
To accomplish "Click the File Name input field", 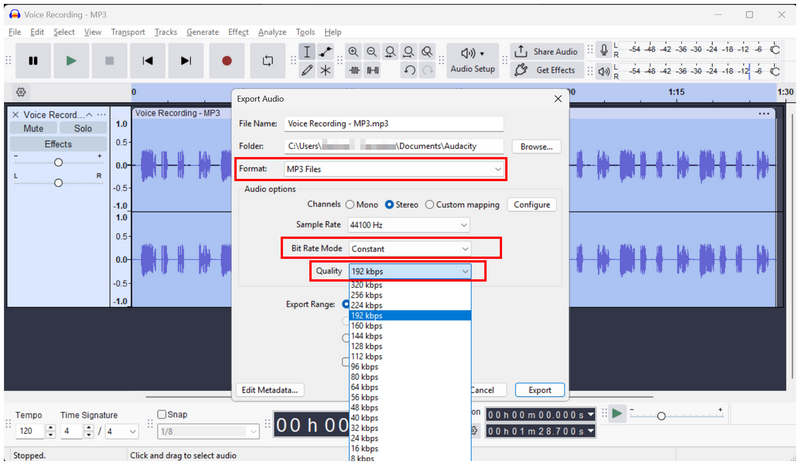I will pyautogui.click(x=394, y=124).
